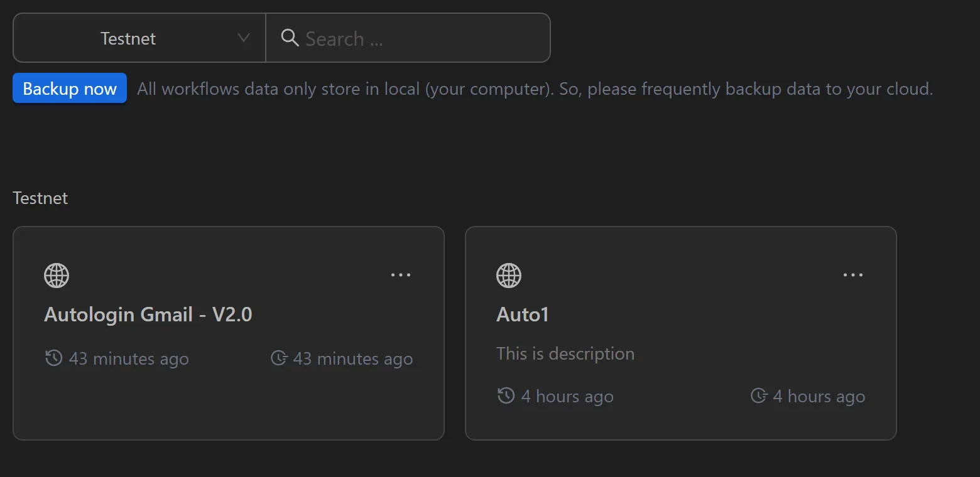
Task: Click the Backup now button
Action: pos(69,88)
